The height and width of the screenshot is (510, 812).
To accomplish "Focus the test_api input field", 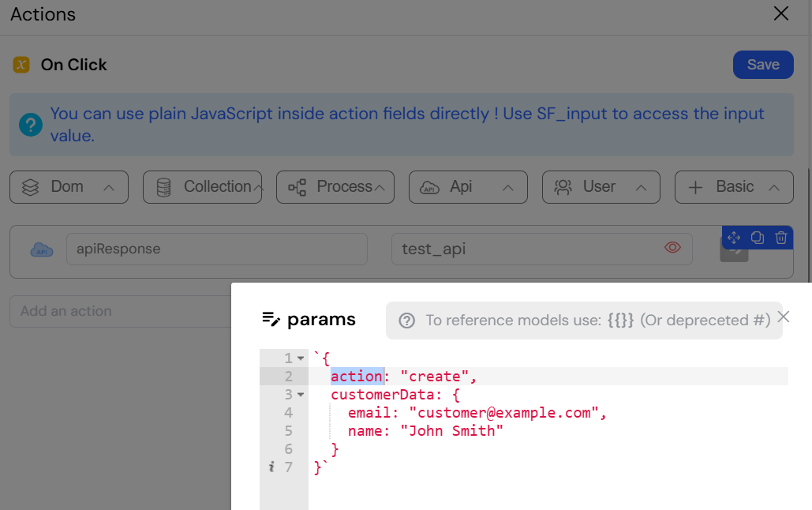I will pos(541,249).
